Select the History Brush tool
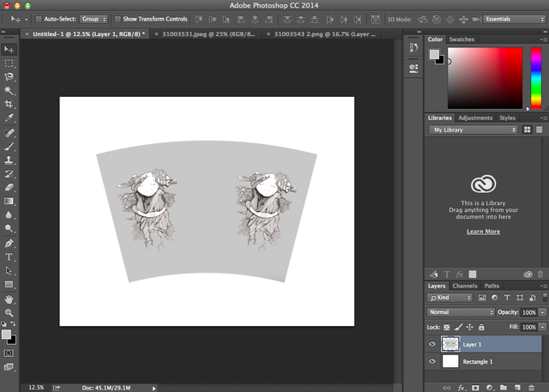 9,174
